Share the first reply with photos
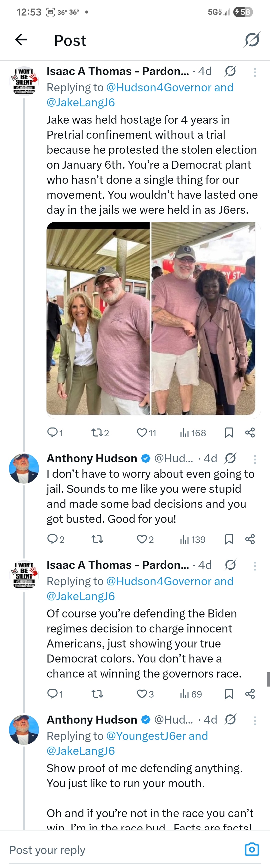This screenshot has height=868, width=270. 250,432
